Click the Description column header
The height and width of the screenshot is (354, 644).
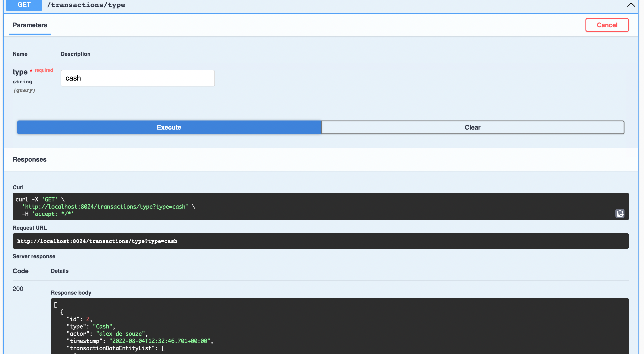[76, 54]
